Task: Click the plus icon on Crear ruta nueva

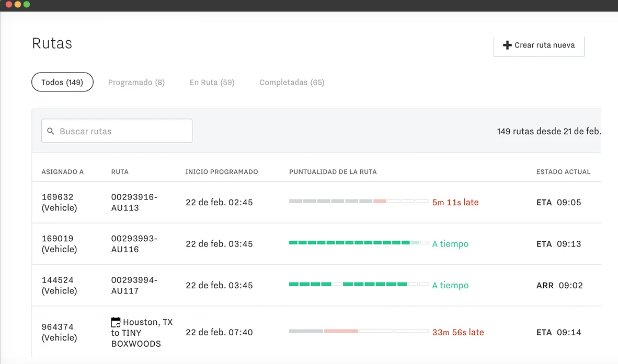Action: pos(507,45)
